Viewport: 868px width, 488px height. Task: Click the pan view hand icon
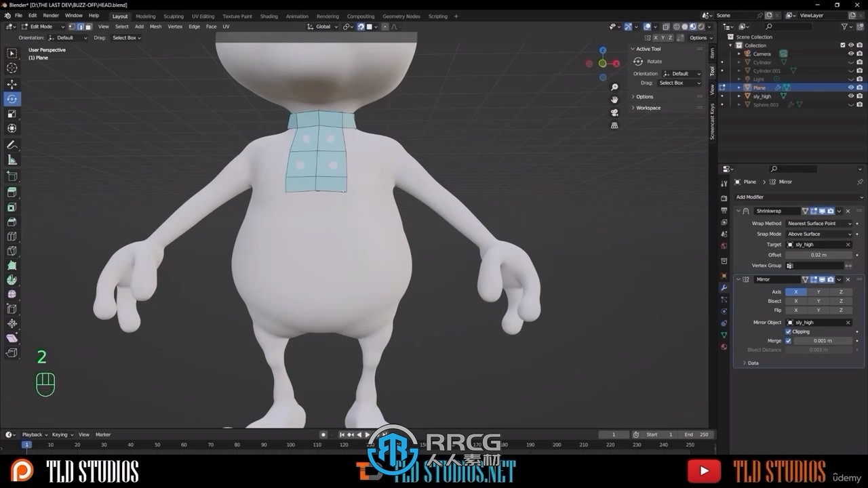(614, 100)
